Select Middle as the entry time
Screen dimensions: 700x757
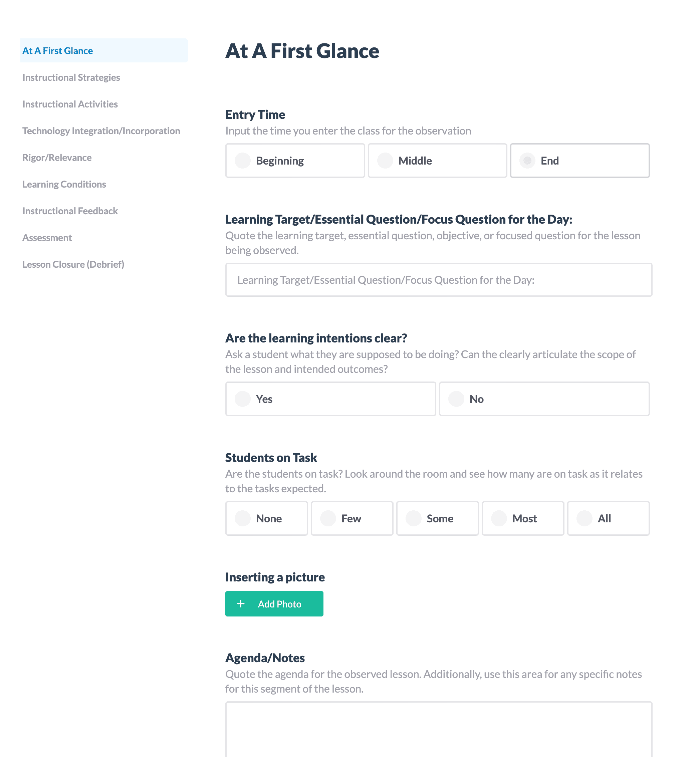click(x=385, y=160)
